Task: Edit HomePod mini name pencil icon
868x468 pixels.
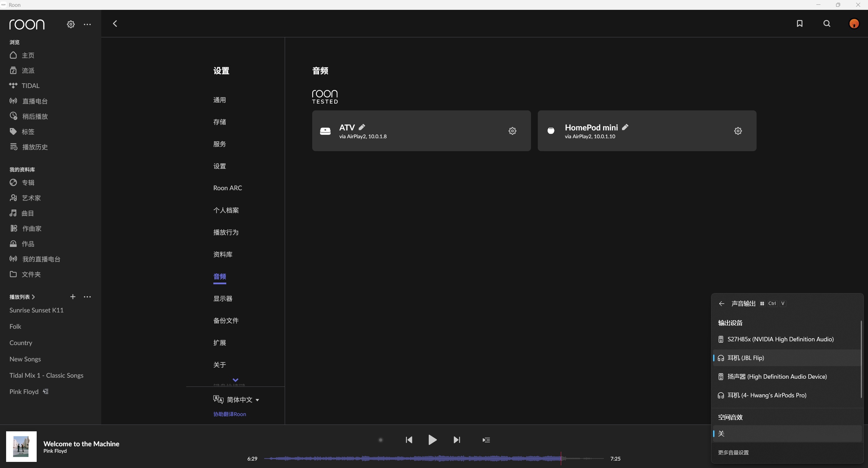Action: [625, 127]
